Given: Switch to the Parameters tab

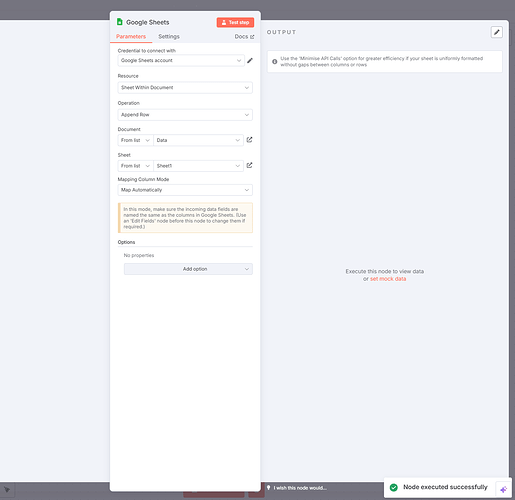Looking at the screenshot, I should pyautogui.click(x=131, y=36).
